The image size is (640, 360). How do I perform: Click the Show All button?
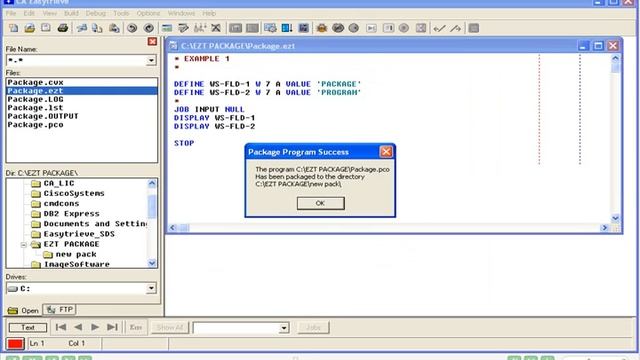click(x=170, y=327)
